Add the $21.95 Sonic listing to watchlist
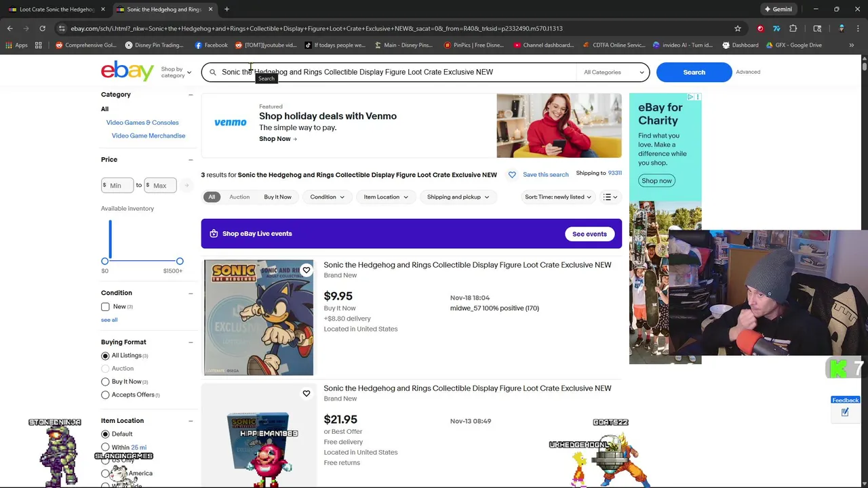This screenshot has width=868, height=488. (x=306, y=394)
